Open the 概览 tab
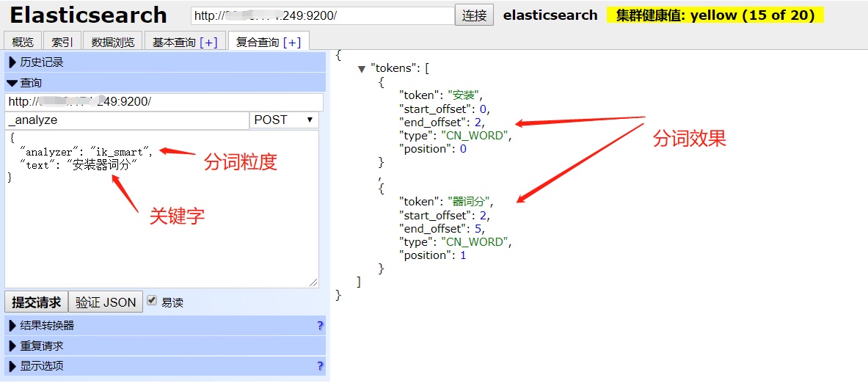This screenshot has width=868, height=383. pyautogui.click(x=23, y=42)
